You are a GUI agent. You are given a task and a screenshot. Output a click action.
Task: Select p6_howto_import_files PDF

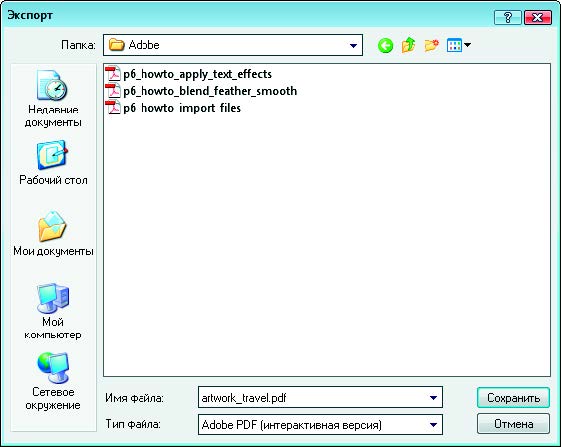pyautogui.click(x=173, y=108)
